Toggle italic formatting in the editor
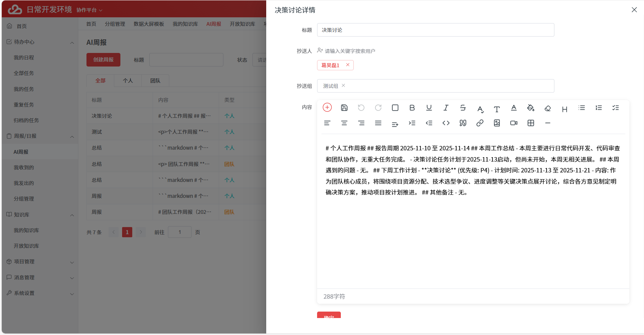 (x=446, y=108)
